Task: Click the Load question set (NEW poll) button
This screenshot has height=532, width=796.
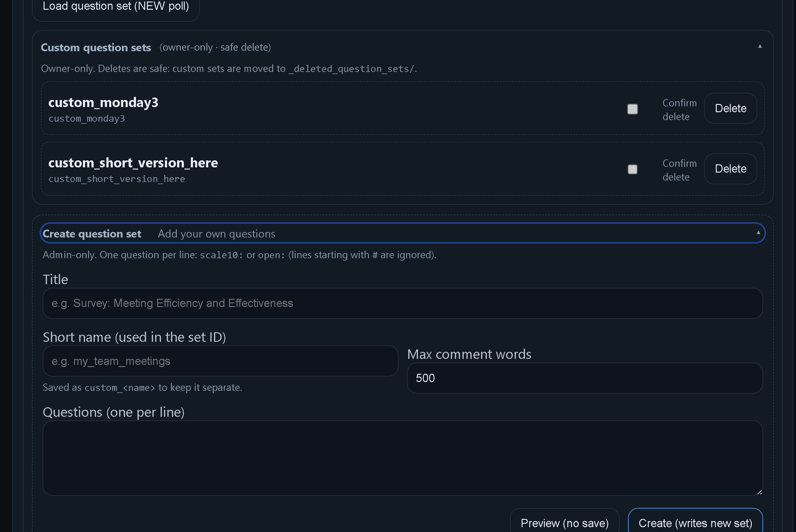Action: click(116, 7)
